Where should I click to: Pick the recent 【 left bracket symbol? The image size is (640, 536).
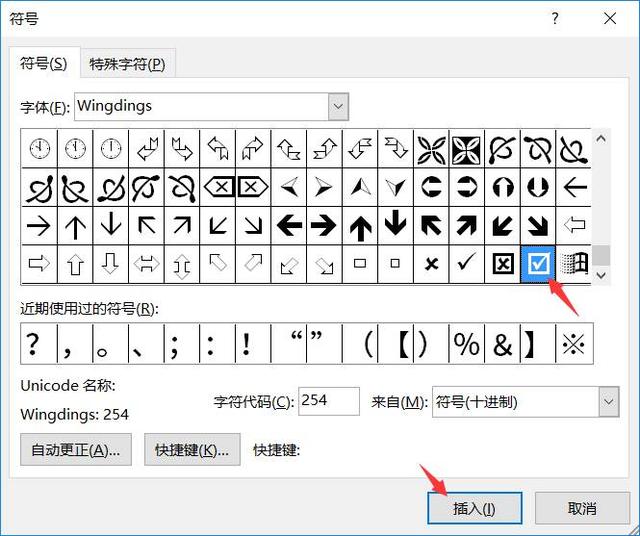pyautogui.click(x=396, y=344)
